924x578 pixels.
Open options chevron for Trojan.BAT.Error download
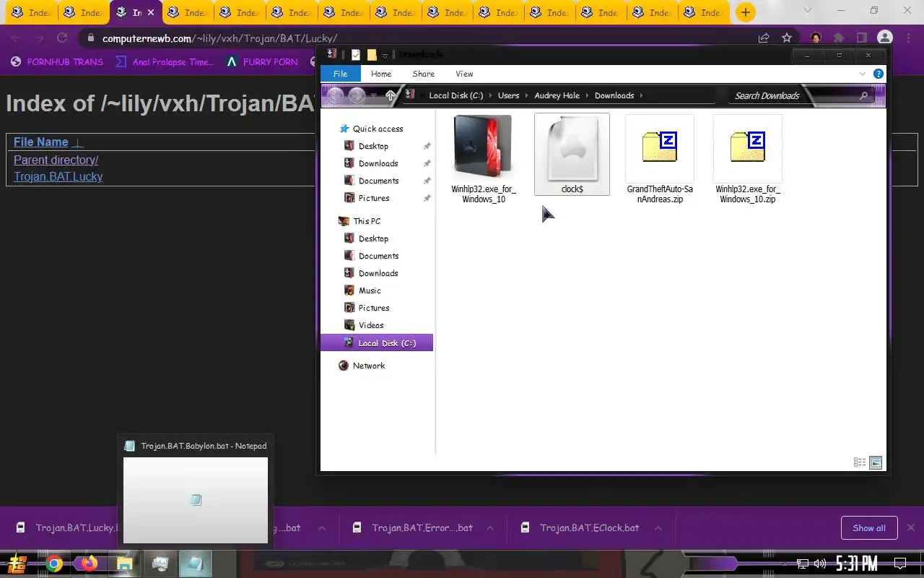click(490, 528)
